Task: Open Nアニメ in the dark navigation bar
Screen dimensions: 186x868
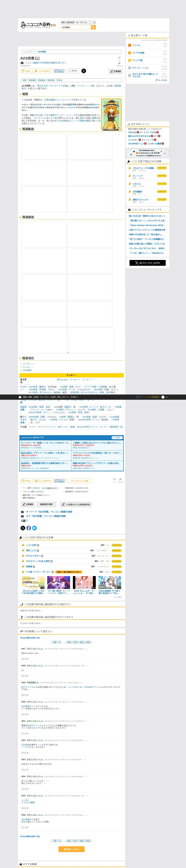Action: click(x=65, y=397)
